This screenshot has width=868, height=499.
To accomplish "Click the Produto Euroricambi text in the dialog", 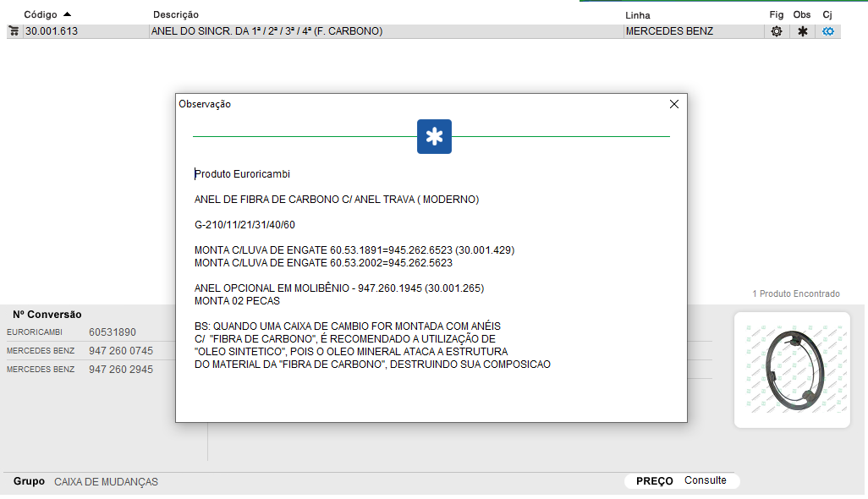I will click(x=242, y=174).
